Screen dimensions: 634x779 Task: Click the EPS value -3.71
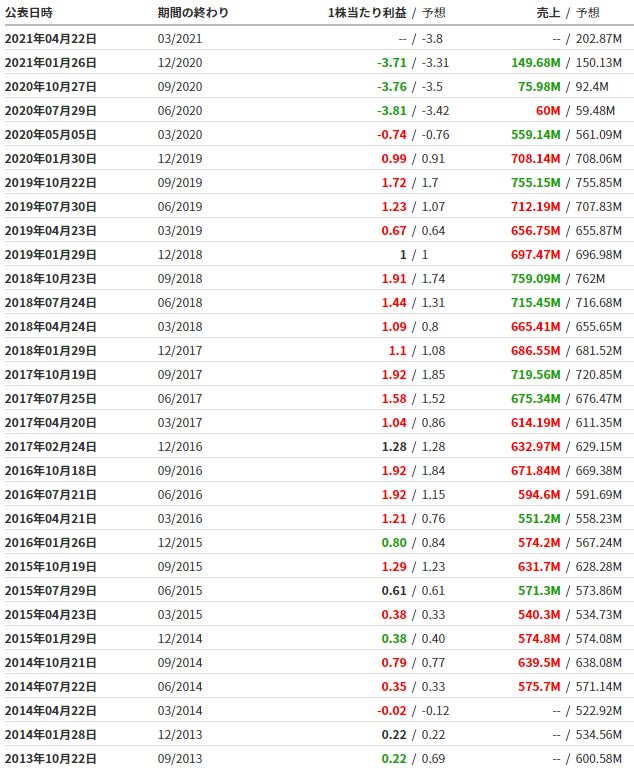[x=392, y=63]
